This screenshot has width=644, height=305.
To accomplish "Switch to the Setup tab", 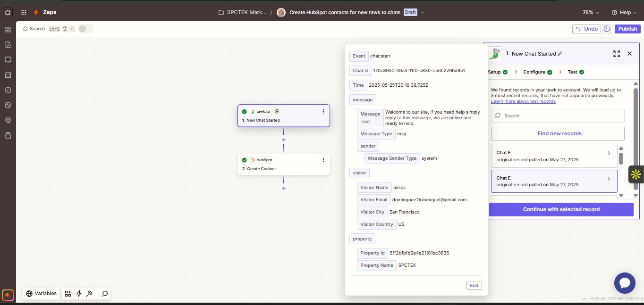I will (x=498, y=72).
